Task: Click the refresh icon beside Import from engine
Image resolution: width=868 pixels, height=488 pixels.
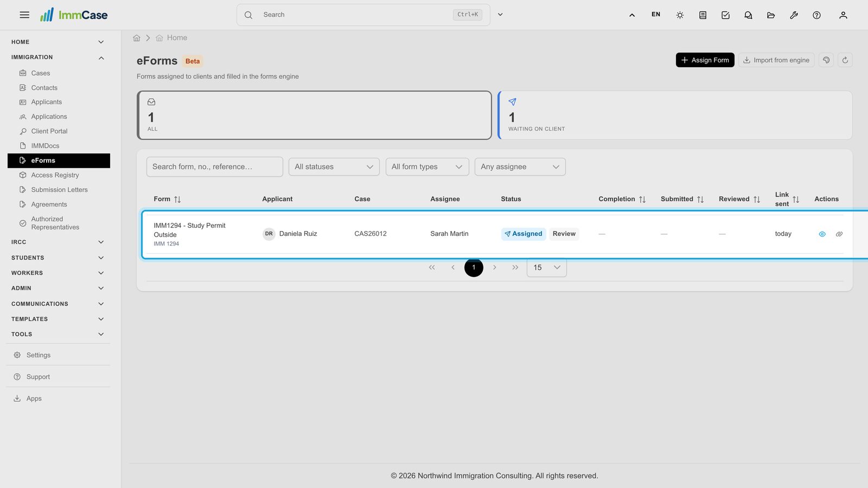Action: pos(845,60)
